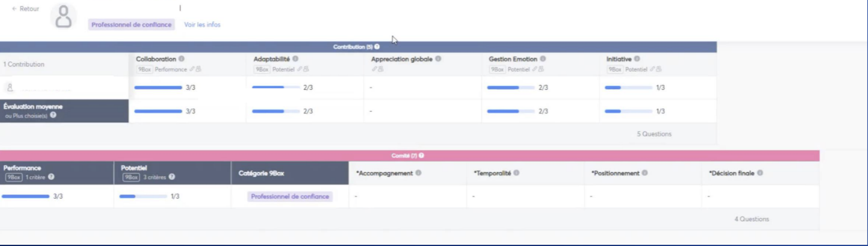Viewport: 868px width, 246px height.
Task: Click the Décision finale info icon
Action: (x=760, y=173)
